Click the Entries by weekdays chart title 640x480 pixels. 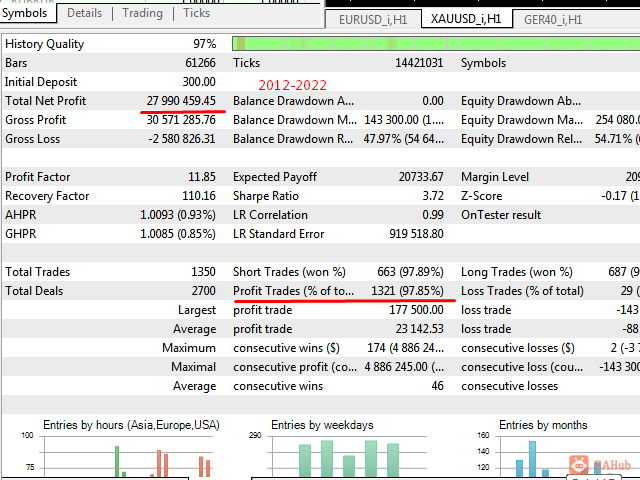(322, 425)
